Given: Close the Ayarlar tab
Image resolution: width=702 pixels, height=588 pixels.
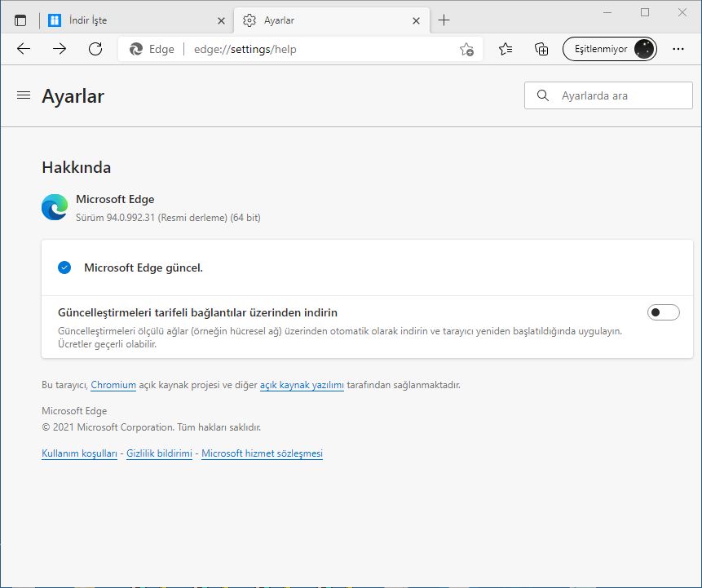Looking at the screenshot, I should click(x=416, y=20).
